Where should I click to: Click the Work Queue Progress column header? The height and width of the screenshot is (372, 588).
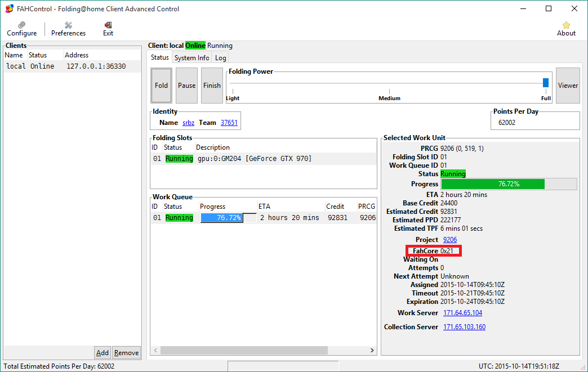tap(228, 207)
